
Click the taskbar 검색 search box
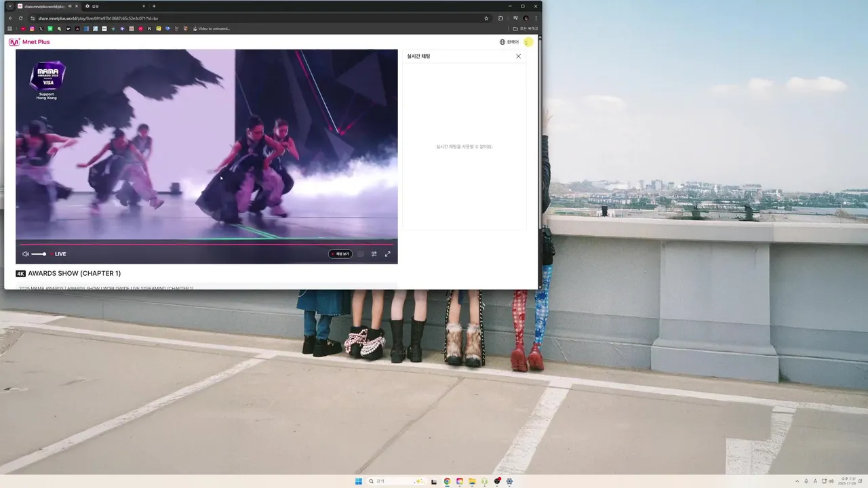(397, 481)
